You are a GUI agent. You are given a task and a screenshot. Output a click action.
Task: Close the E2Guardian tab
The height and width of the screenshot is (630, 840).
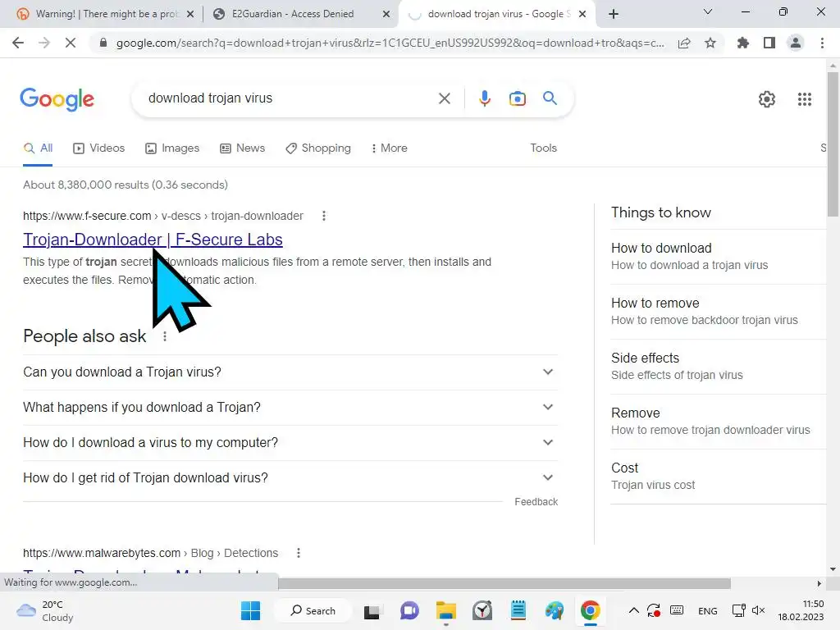coord(386,14)
